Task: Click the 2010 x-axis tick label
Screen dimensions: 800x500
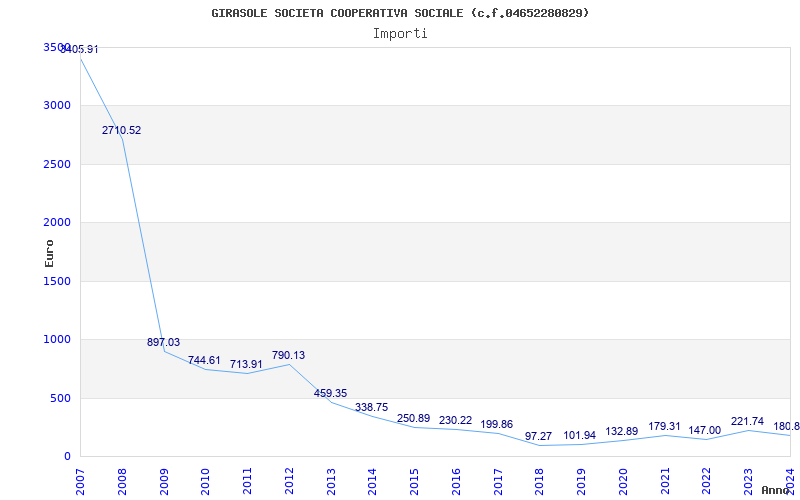Action: click(x=205, y=482)
